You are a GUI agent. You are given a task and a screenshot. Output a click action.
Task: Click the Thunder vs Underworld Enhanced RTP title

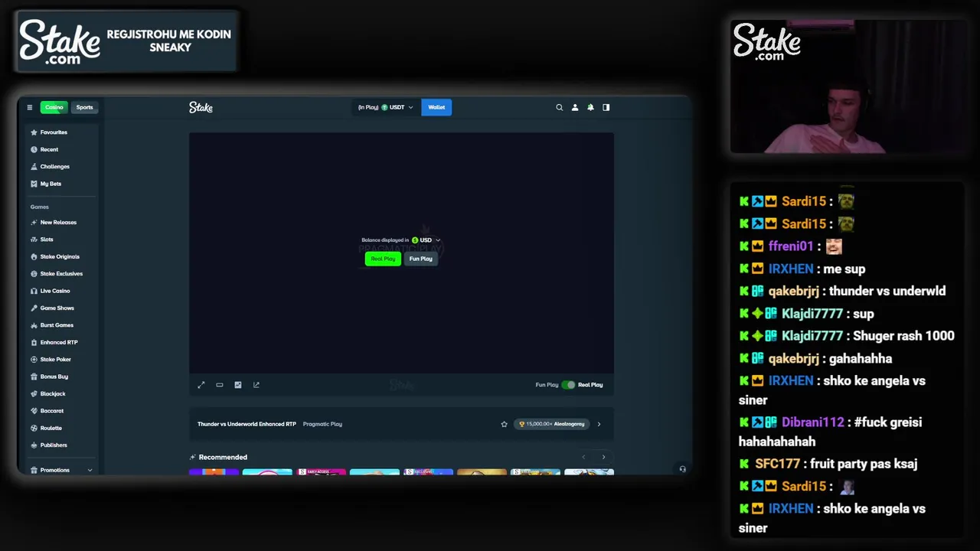point(247,424)
